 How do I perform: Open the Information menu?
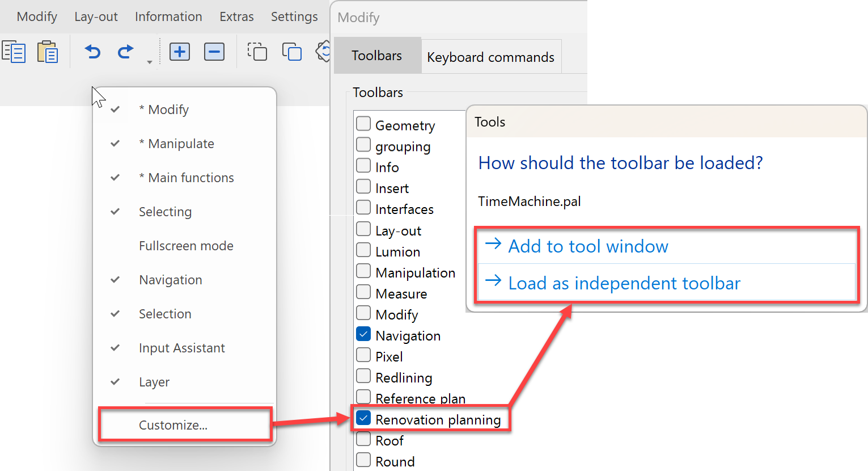coord(168,17)
